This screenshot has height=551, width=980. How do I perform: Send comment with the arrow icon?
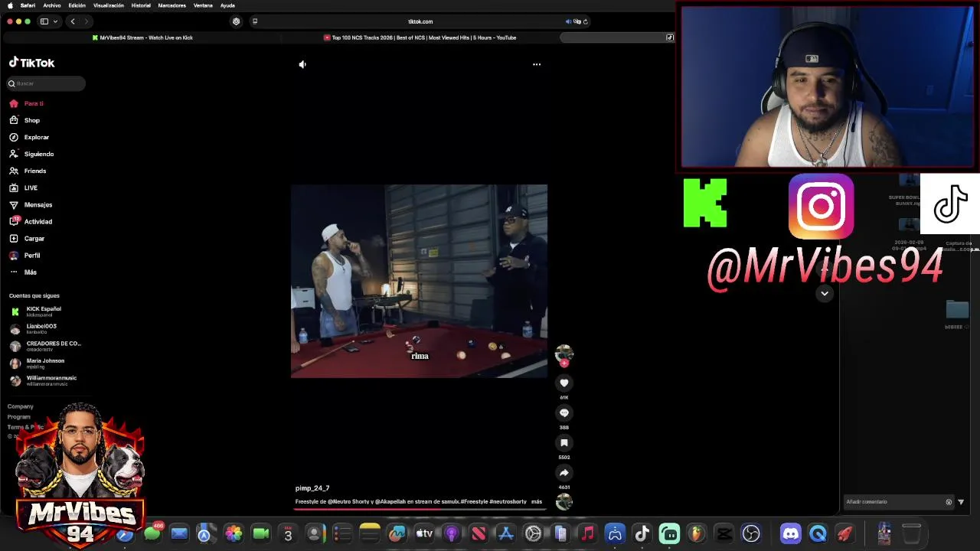click(x=961, y=502)
